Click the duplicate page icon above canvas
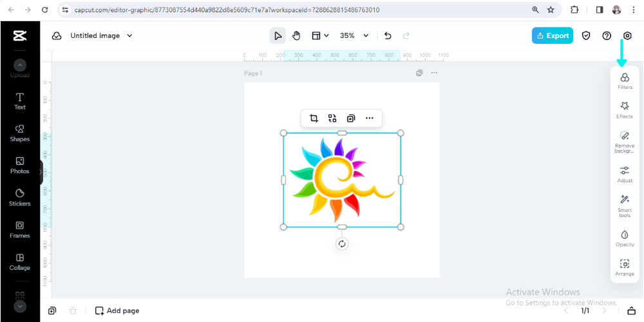 click(419, 73)
